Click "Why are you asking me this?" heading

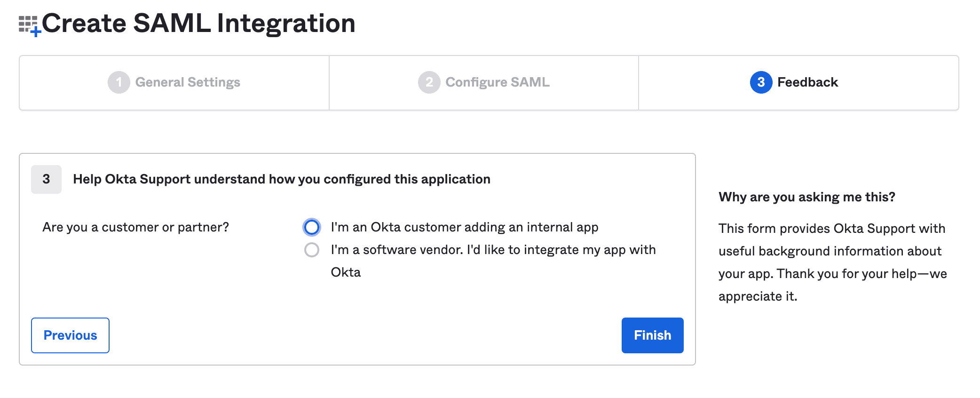806,197
